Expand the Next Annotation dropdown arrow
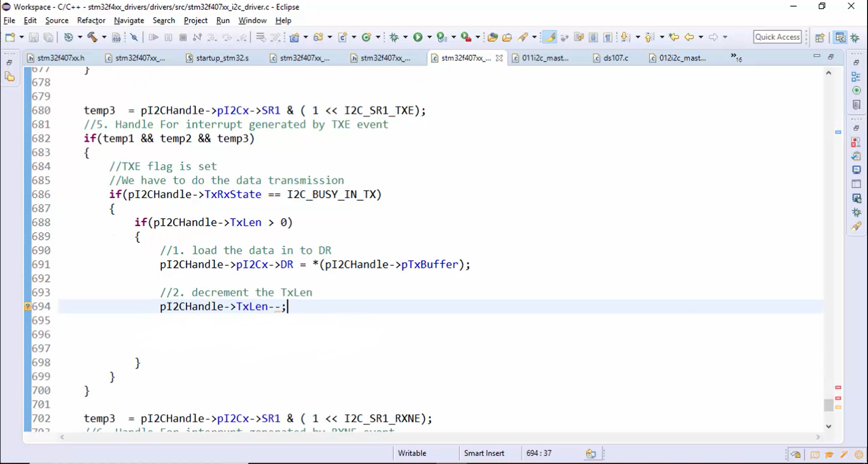Image resolution: width=868 pixels, height=464 pixels. pos(637,37)
